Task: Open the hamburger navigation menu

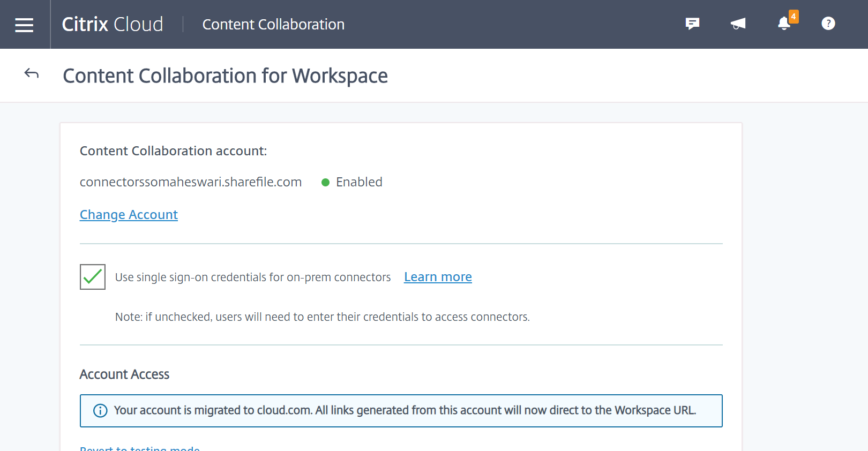Action: pos(24,25)
